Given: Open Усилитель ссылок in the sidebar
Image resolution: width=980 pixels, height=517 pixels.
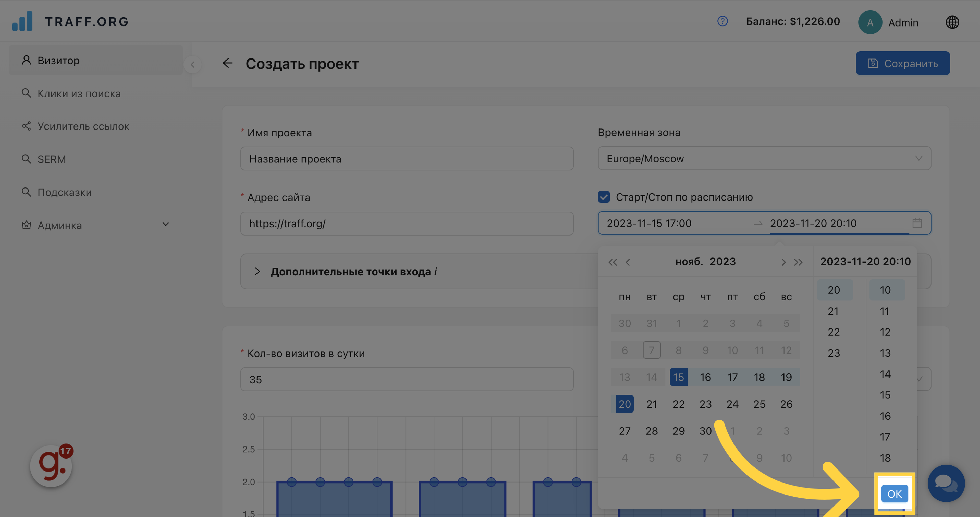Looking at the screenshot, I should pyautogui.click(x=96, y=126).
